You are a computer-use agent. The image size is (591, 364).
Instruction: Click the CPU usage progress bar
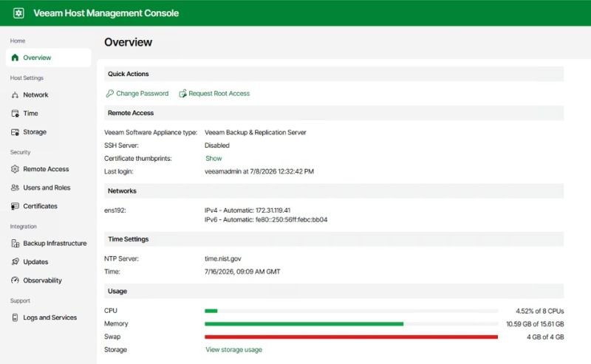[x=351, y=311]
